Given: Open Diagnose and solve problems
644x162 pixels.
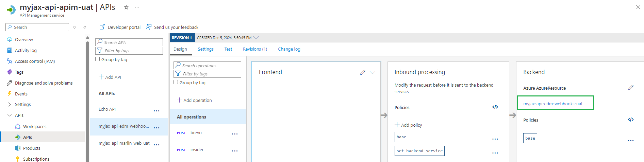Looking at the screenshot, I should (44, 83).
